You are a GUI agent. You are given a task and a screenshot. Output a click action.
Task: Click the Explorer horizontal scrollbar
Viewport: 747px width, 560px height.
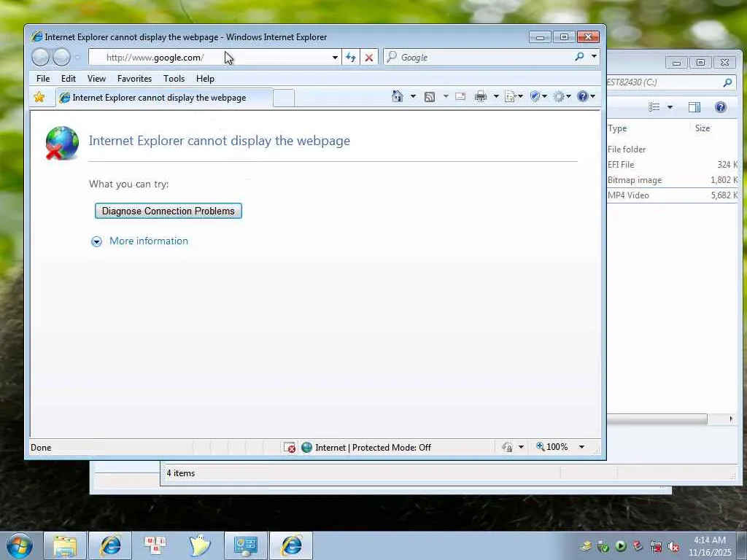(x=657, y=419)
